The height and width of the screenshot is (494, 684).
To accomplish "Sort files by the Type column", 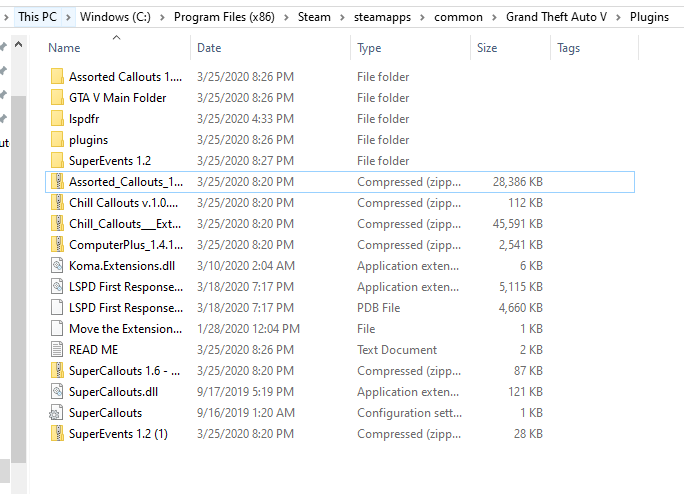I will click(369, 48).
